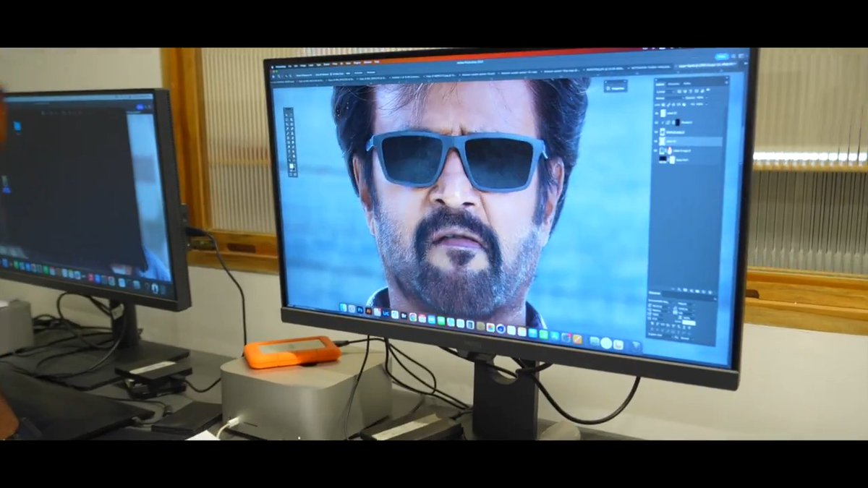This screenshot has height=488, width=868.
Task: Click the blue Share button in Photoshop
Action: tap(721, 56)
